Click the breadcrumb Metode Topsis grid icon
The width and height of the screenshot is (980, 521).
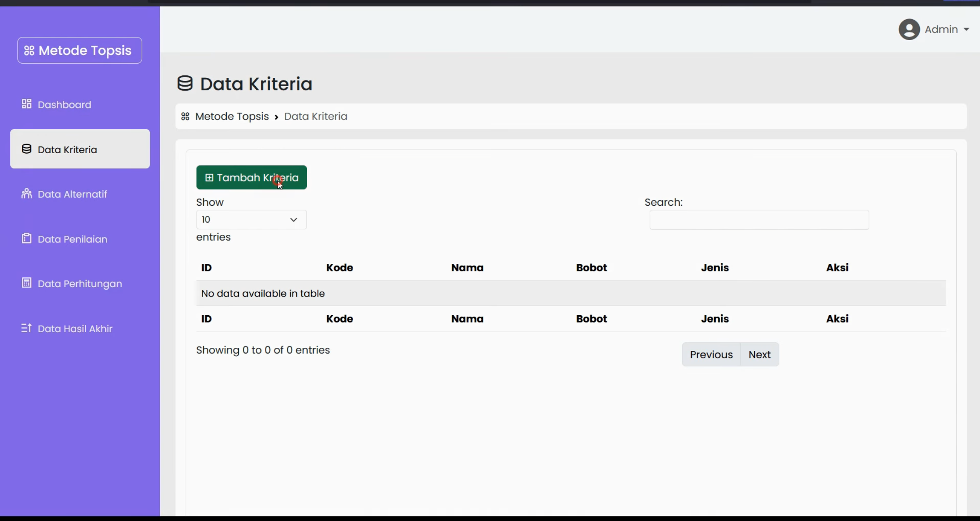click(185, 116)
